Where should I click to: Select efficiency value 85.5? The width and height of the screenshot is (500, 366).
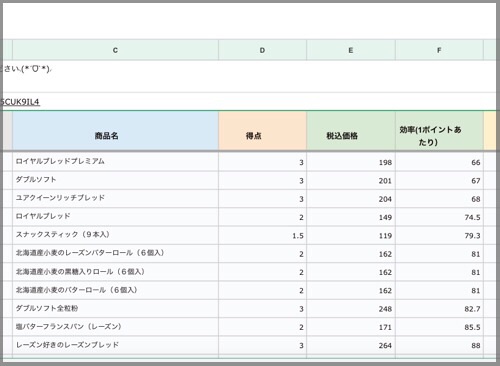point(439,327)
